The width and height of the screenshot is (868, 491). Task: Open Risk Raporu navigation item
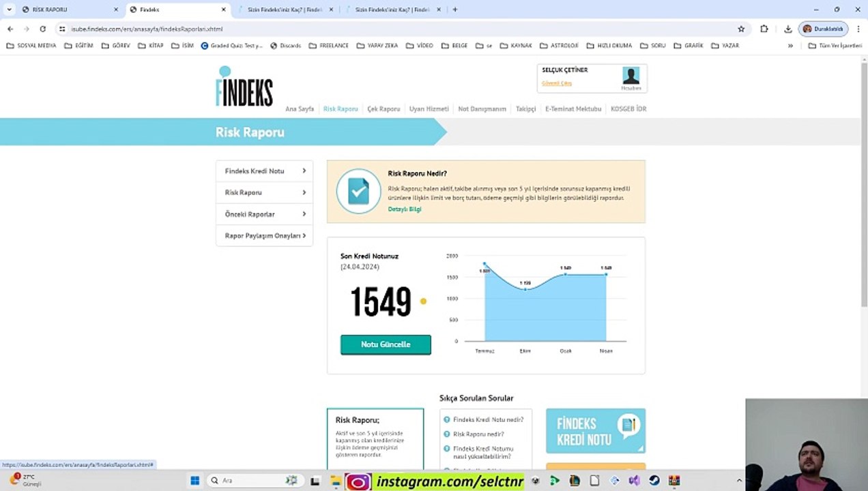pyautogui.click(x=341, y=109)
